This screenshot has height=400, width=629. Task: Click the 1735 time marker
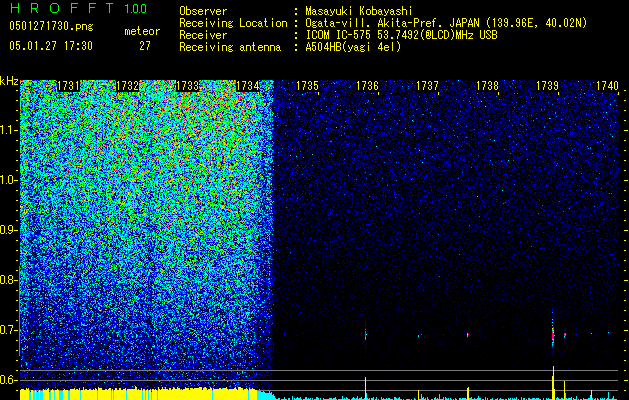click(307, 86)
